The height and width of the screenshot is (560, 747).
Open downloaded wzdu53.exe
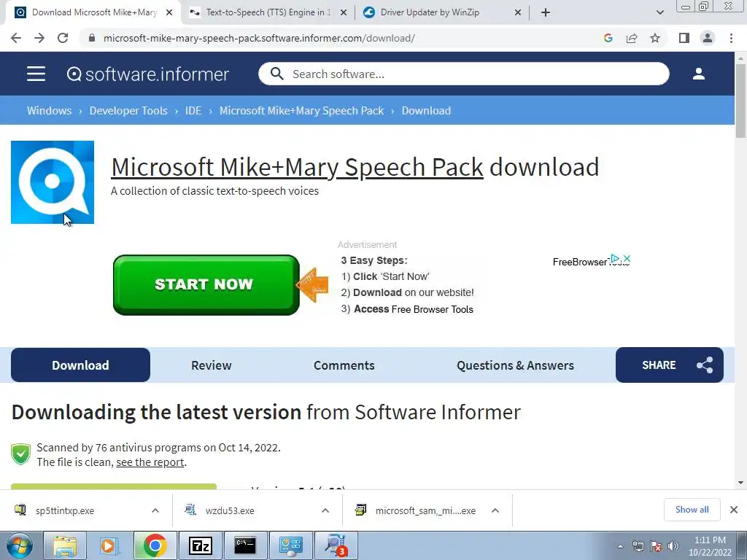[x=230, y=510]
